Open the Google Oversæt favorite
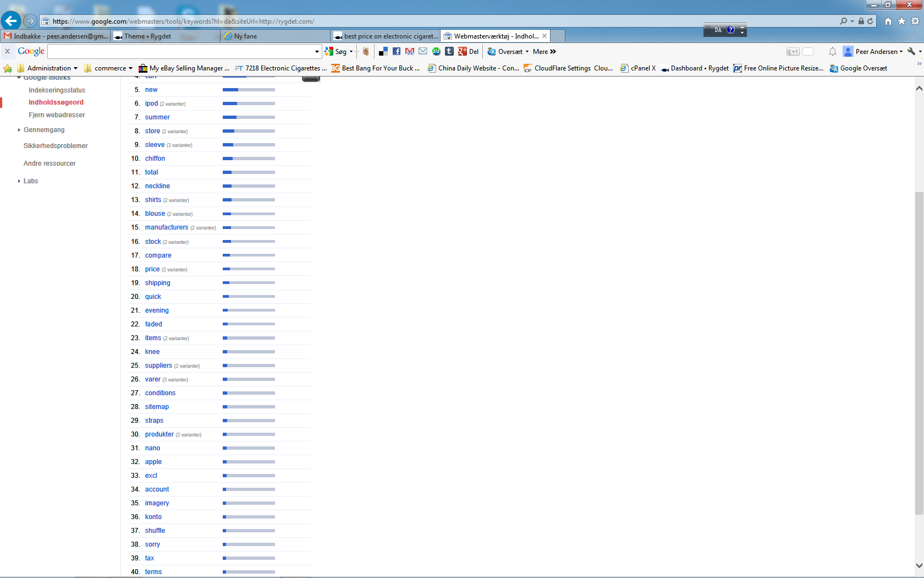Screen dimensions: 924x578 pyautogui.click(x=859, y=68)
